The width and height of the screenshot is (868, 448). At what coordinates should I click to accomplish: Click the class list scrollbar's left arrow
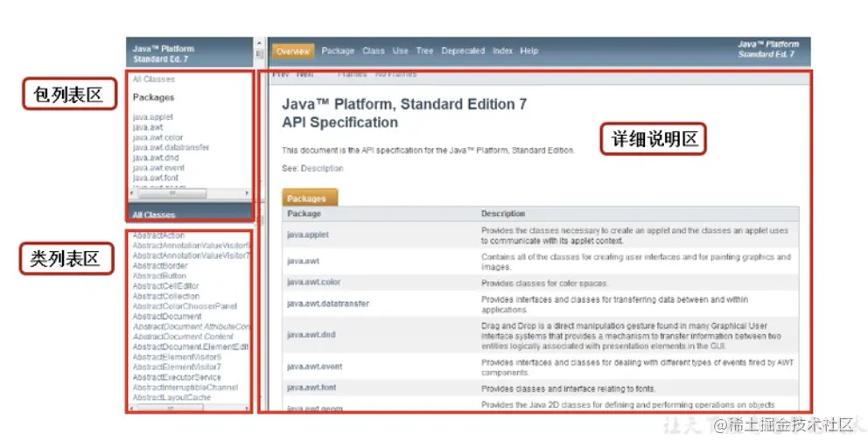tap(132, 408)
